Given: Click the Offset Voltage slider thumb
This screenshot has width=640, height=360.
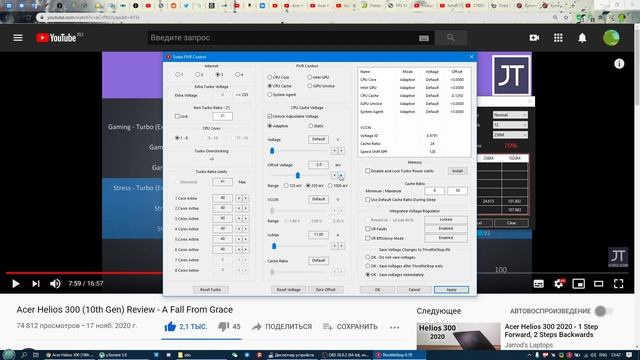Looking at the screenshot, I should pyautogui.click(x=298, y=175).
